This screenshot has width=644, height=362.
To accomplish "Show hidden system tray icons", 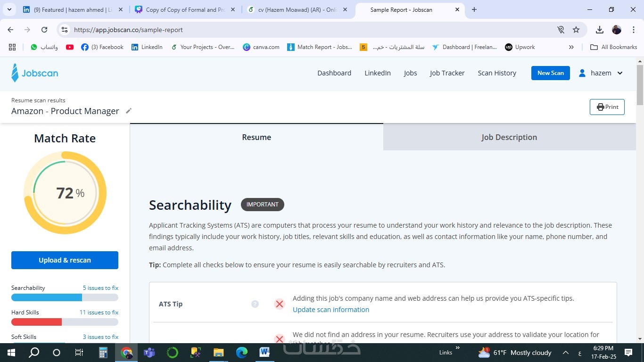I will point(566,353).
